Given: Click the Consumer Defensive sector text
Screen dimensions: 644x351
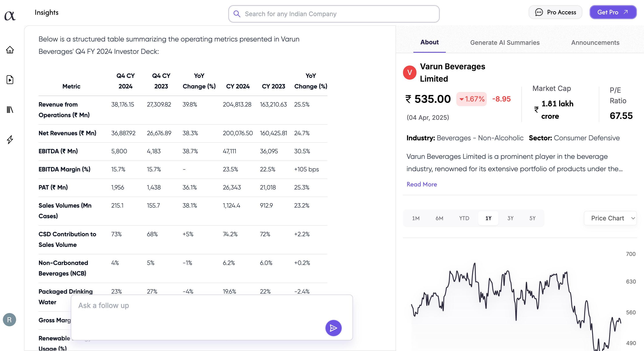Looking at the screenshot, I should (x=586, y=138).
